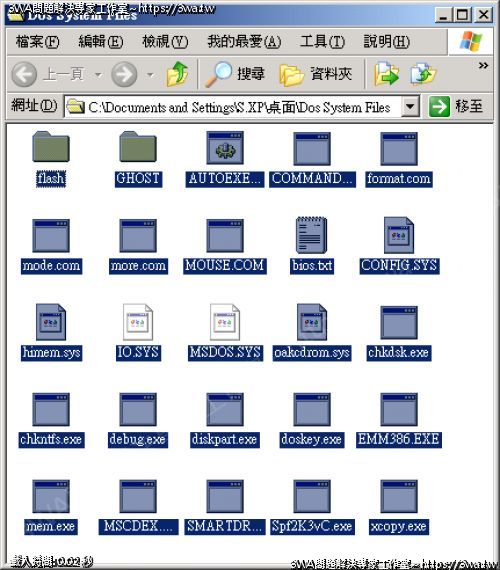Click the 移至 Go button
The image size is (500, 570).
pos(456,107)
